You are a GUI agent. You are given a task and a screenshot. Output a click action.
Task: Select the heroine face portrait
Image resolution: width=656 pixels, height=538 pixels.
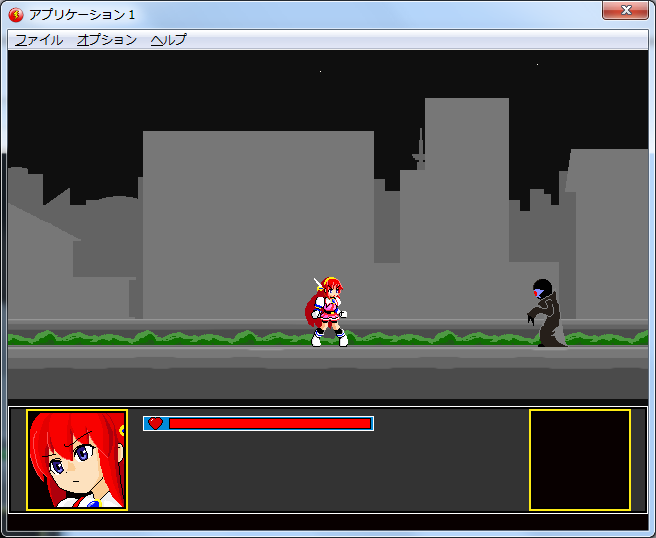[77, 459]
